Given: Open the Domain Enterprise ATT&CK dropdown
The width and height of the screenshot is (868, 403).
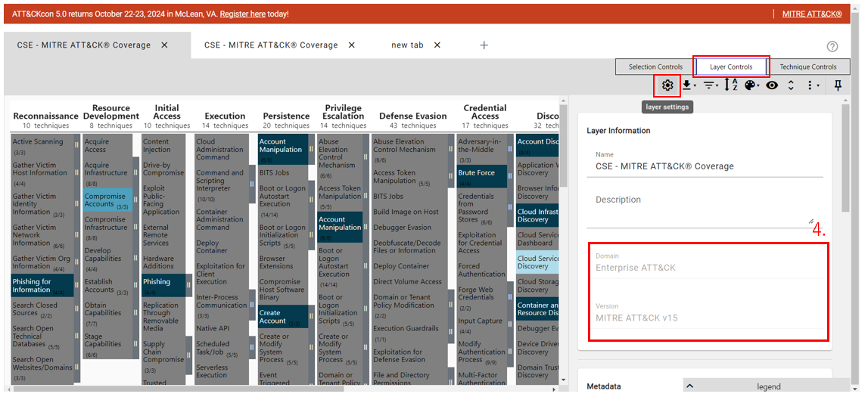Looking at the screenshot, I should tap(708, 268).
